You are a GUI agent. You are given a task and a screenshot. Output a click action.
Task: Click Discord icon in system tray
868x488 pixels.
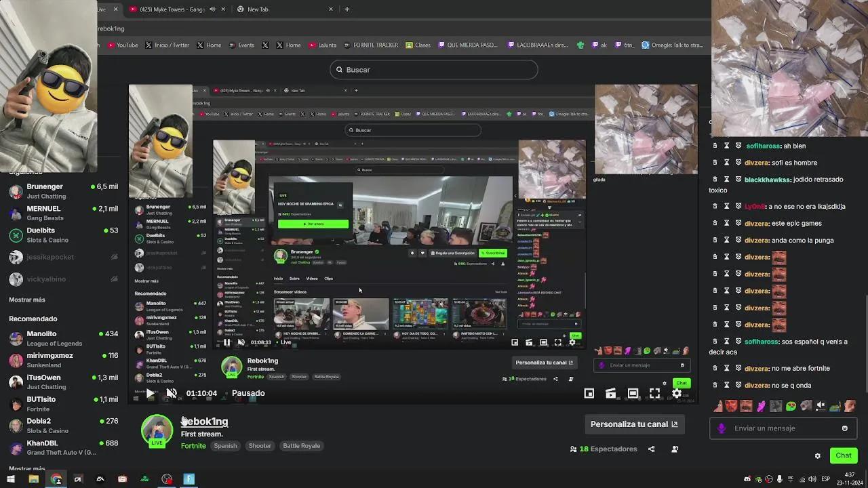coord(747,479)
